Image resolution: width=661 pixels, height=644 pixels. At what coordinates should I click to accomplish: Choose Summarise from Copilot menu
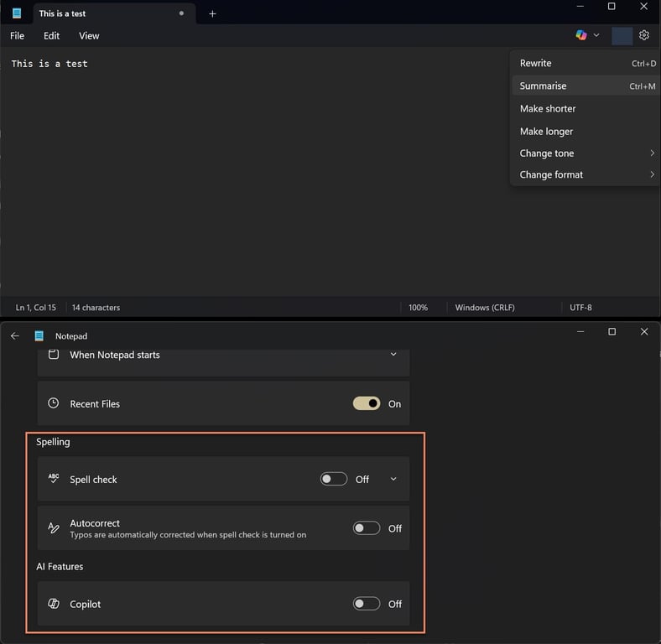[586, 86]
